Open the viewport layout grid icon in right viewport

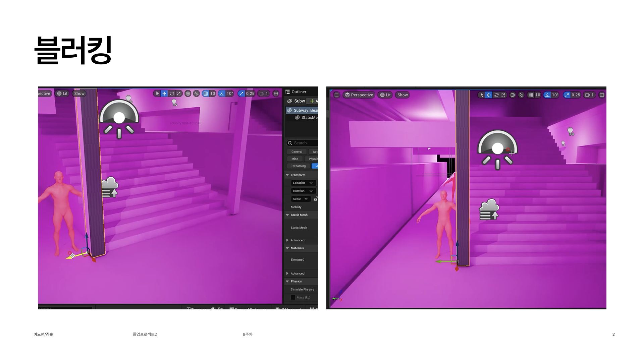coord(602,95)
